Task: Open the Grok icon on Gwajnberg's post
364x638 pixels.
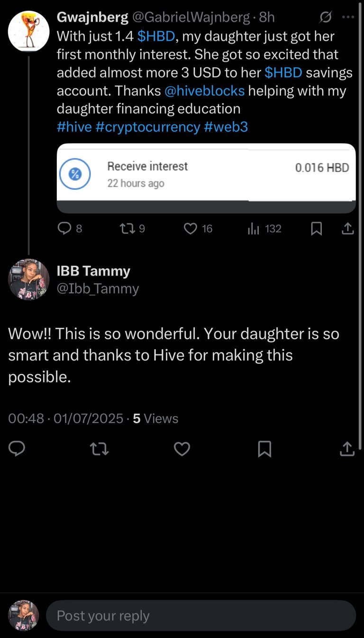Action: [325, 18]
